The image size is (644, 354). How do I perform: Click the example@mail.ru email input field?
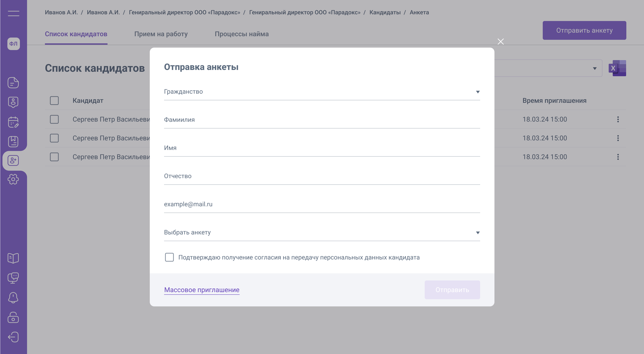pyautogui.click(x=322, y=204)
